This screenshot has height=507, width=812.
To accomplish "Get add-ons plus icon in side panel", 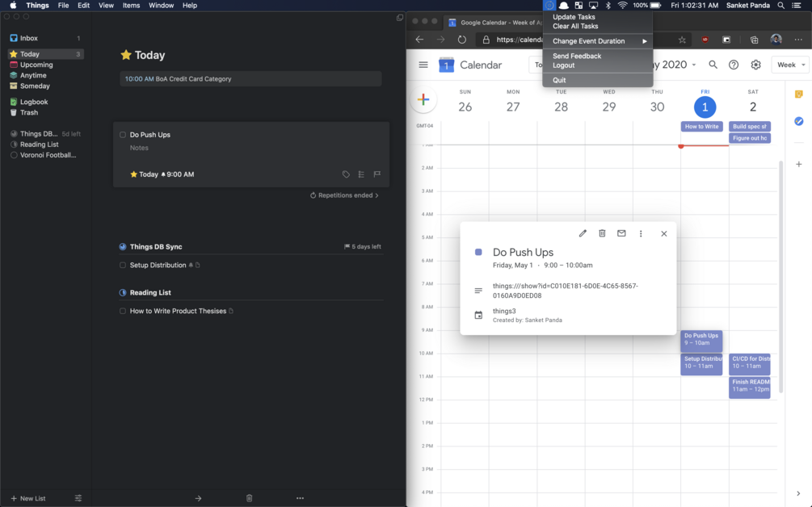I will coord(798,165).
